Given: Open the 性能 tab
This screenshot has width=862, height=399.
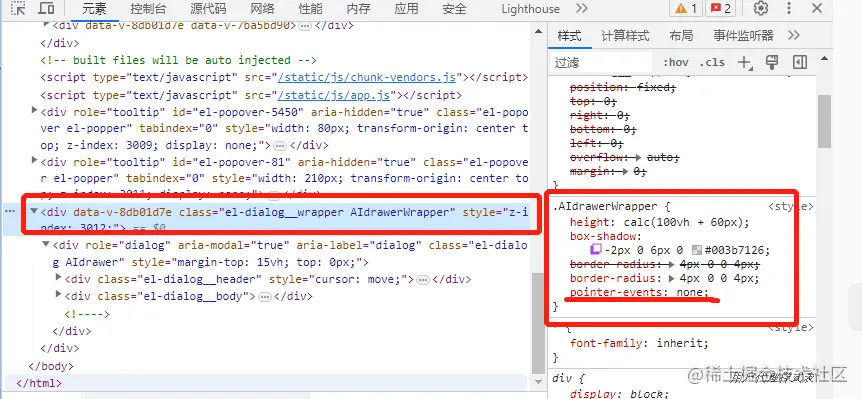Looking at the screenshot, I should (x=311, y=9).
